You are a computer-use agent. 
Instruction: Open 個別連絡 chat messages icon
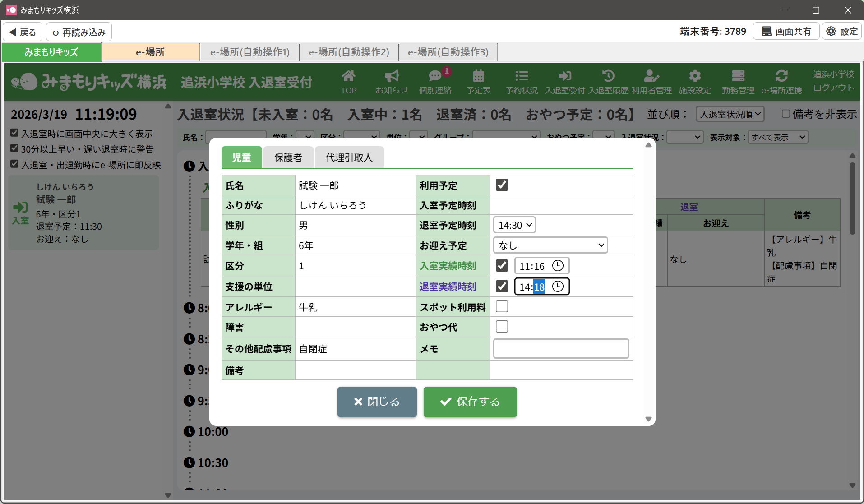point(435,82)
